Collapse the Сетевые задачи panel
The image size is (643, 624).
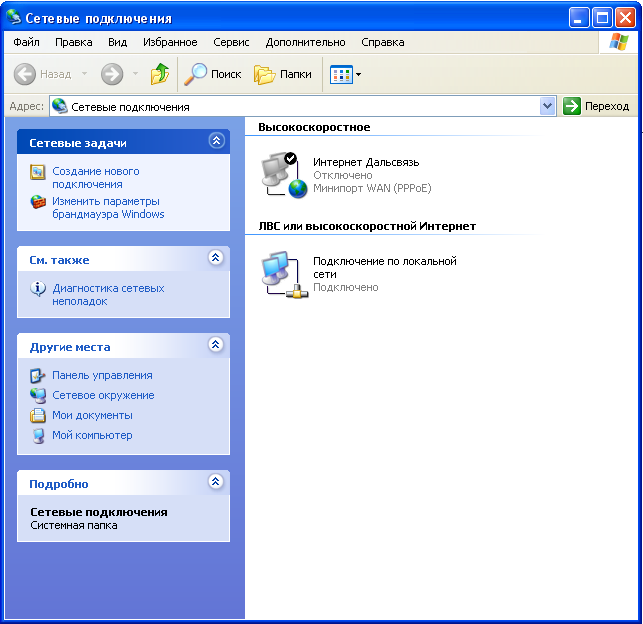coord(215,142)
